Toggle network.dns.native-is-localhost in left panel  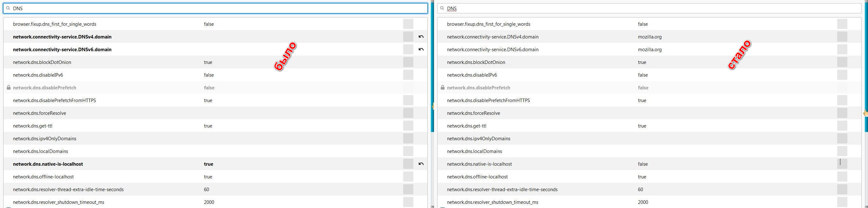coord(408,164)
